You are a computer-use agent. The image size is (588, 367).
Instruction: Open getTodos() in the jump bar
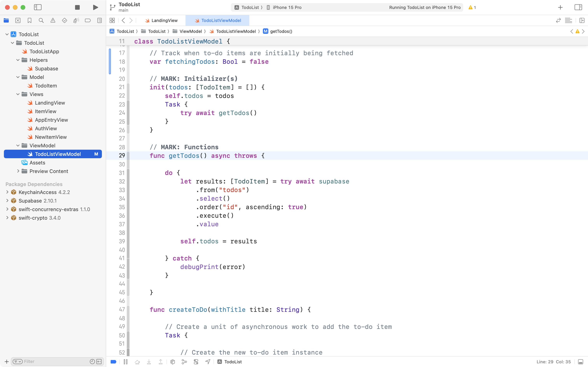pos(281,31)
